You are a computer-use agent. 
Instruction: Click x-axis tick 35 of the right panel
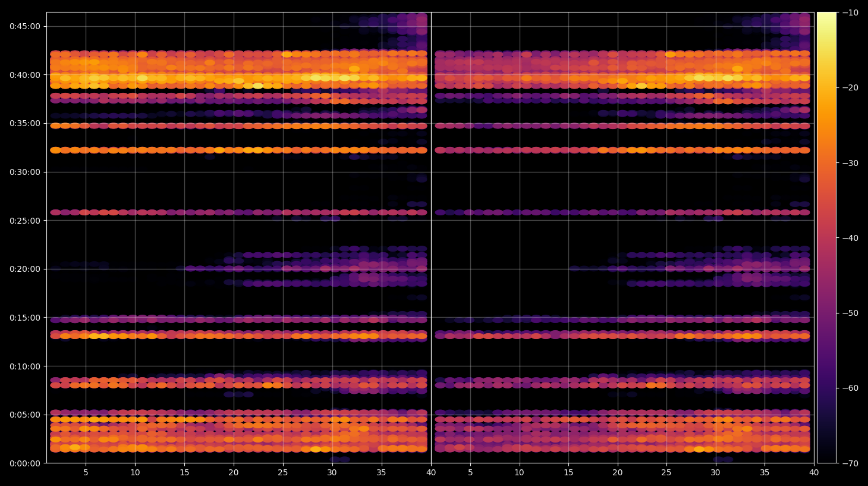pos(765,473)
